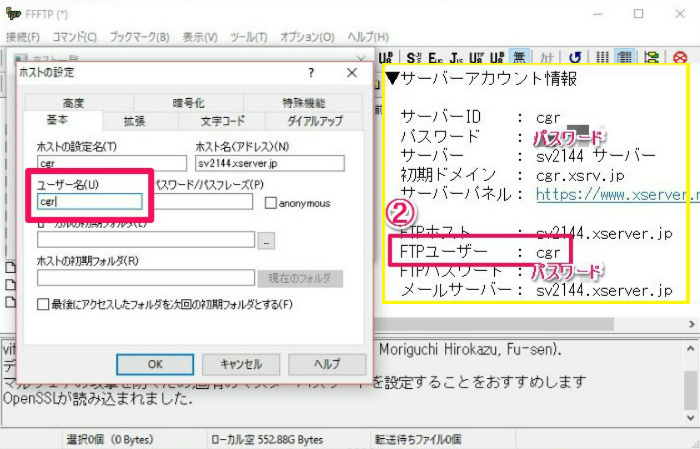
Task: Click the horizontal scrollbar thumb in file pane
Action: (x=494, y=324)
